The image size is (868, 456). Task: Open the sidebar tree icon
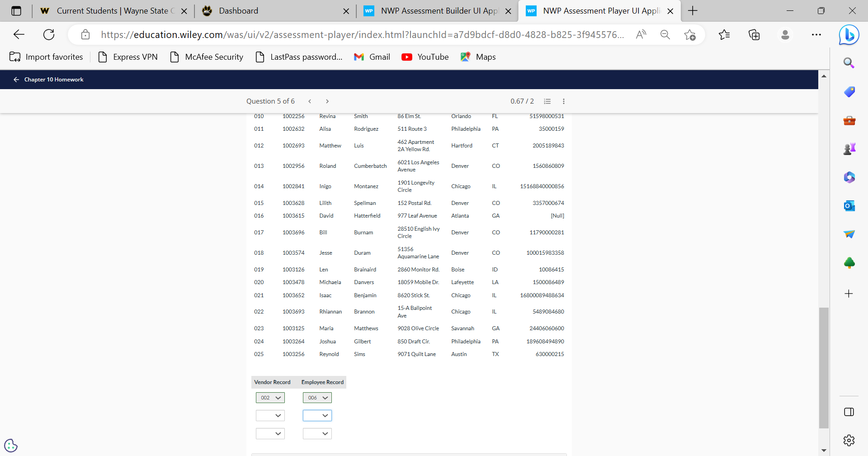pos(849,263)
